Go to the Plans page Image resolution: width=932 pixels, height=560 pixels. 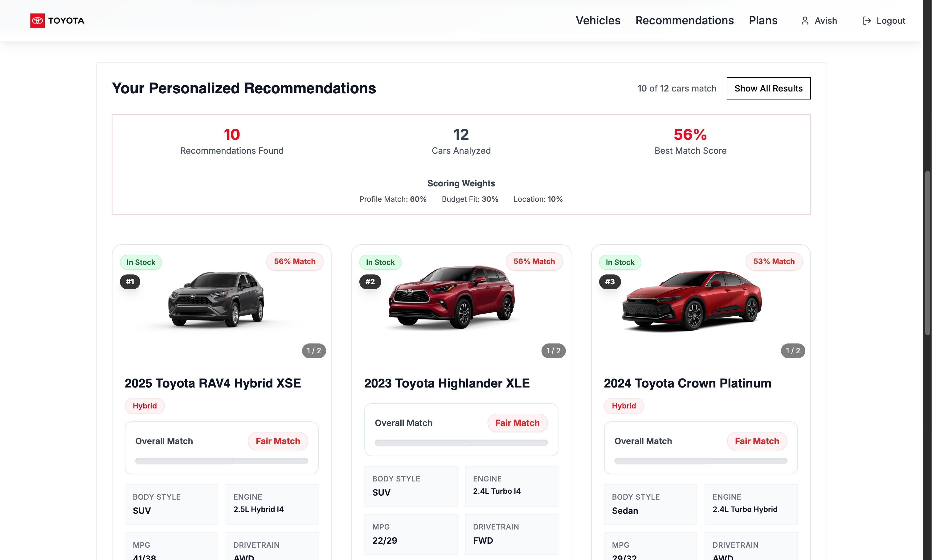pyautogui.click(x=763, y=20)
